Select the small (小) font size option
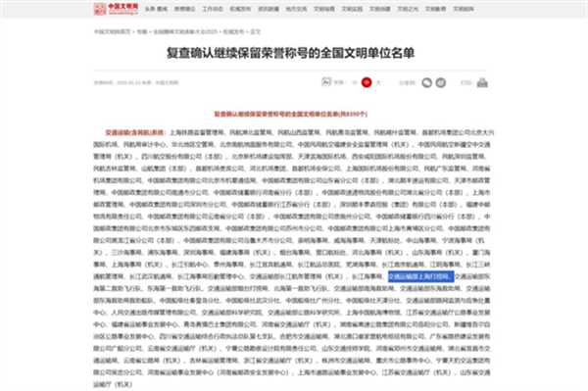The height and width of the screenshot is (391, 588). 355,82
